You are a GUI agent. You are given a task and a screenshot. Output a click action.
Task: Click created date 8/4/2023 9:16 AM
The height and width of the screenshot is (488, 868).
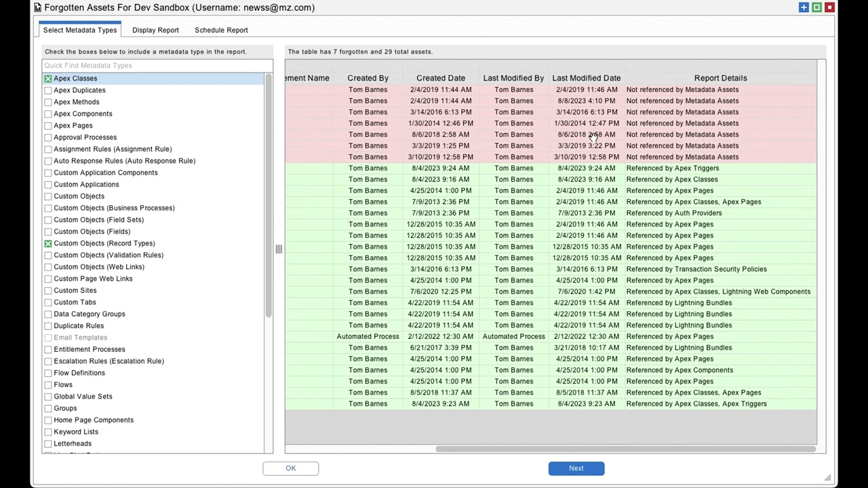point(441,180)
